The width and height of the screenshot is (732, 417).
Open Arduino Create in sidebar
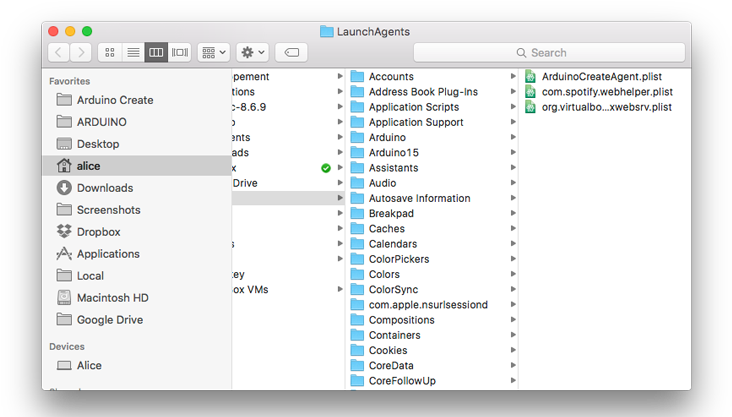pyautogui.click(x=137, y=100)
